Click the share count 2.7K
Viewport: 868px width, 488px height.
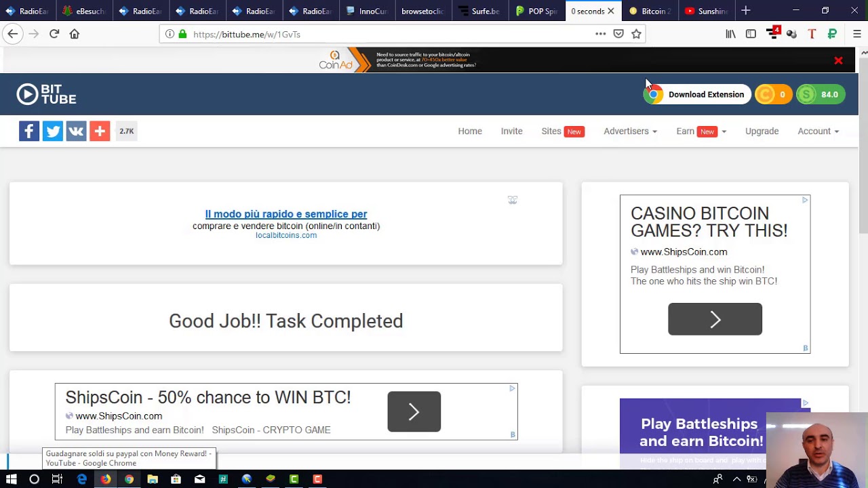(127, 131)
